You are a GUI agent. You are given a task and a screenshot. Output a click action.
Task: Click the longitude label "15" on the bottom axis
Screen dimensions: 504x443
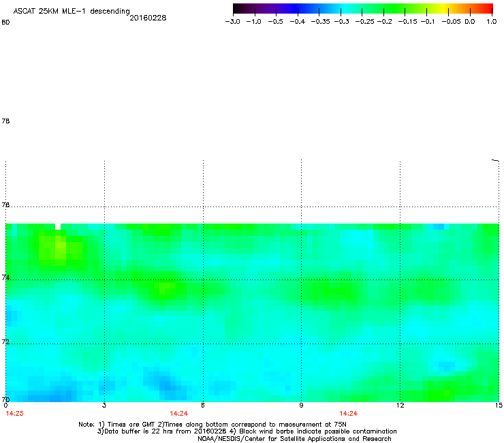(499, 406)
